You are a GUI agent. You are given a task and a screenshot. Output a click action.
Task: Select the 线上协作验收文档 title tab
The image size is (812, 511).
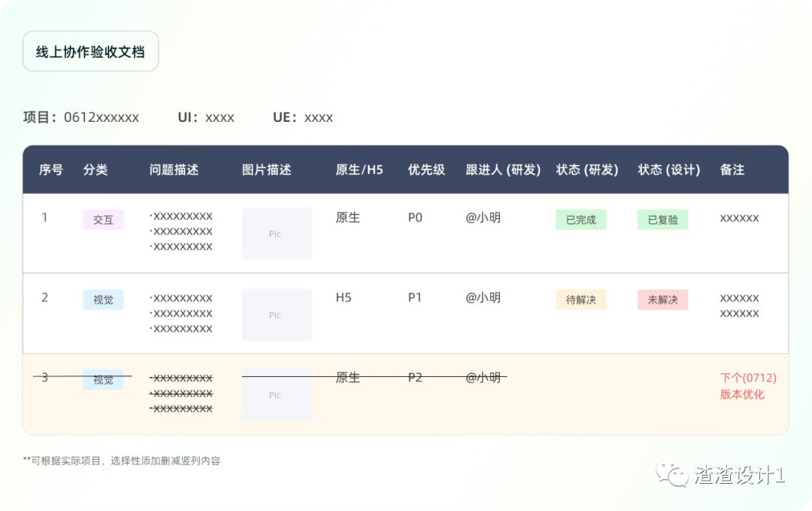tap(90, 50)
